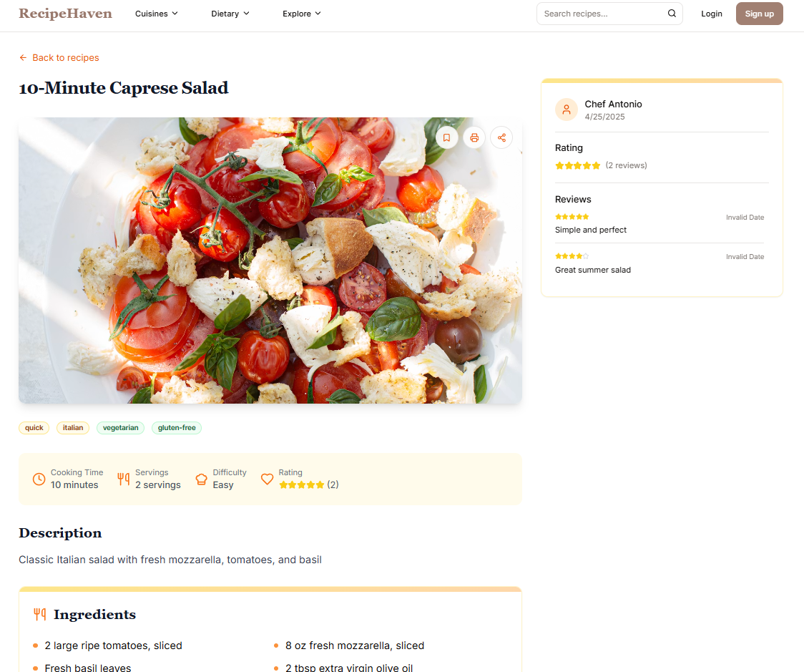
Task: Click Chef Antonio's avatar icon
Action: [x=566, y=109]
